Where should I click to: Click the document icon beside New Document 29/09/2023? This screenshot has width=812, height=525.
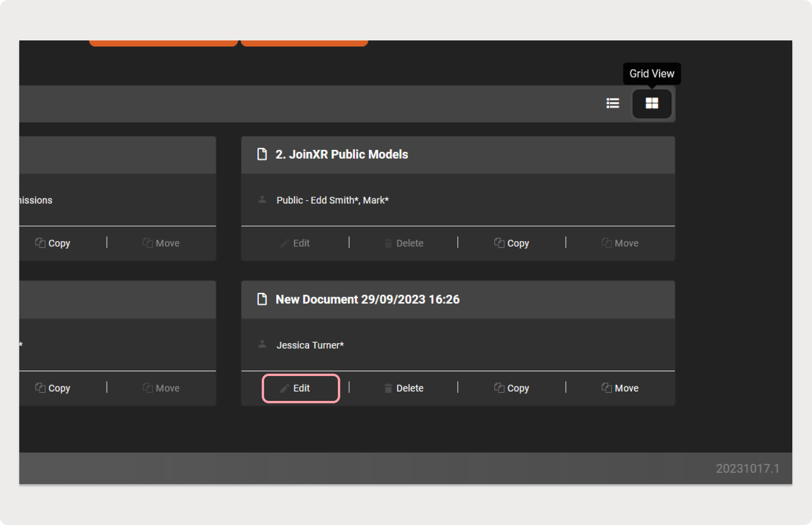point(262,299)
